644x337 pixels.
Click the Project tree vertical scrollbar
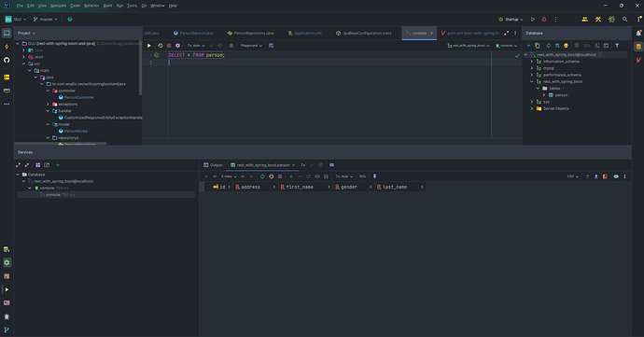(x=140, y=68)
